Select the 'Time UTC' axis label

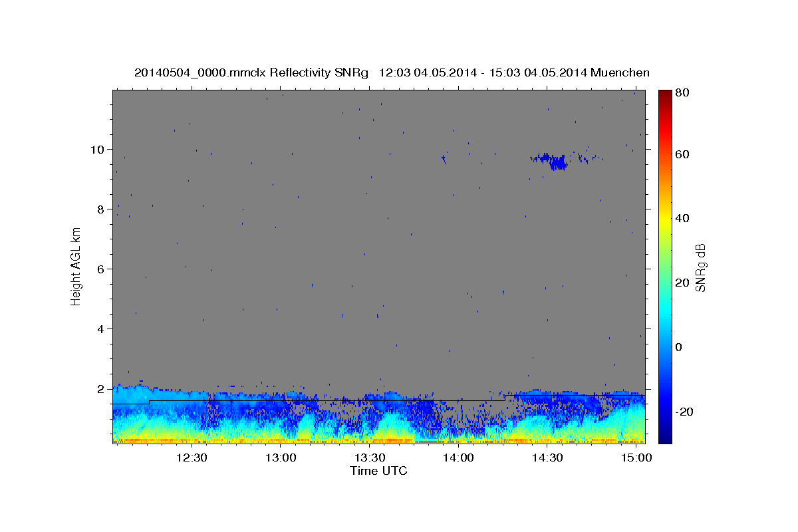click(x=378, y=471)
